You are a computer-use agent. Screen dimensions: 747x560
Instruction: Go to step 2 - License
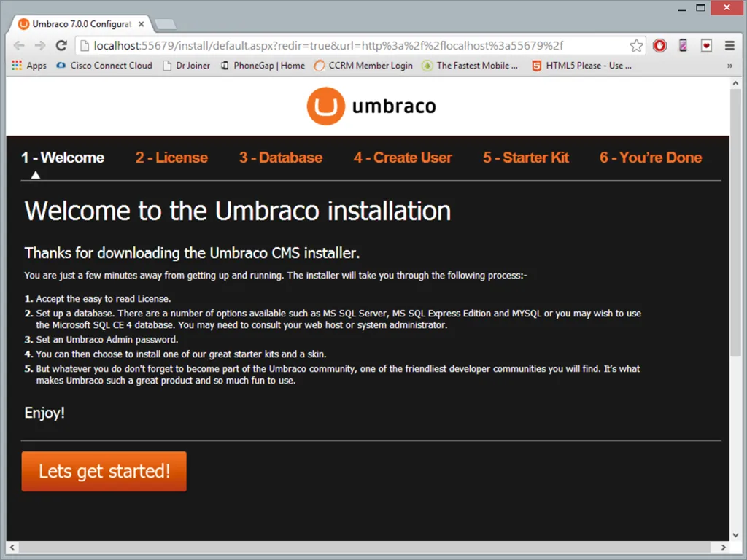pyautogui.click(x=171, y=157)
